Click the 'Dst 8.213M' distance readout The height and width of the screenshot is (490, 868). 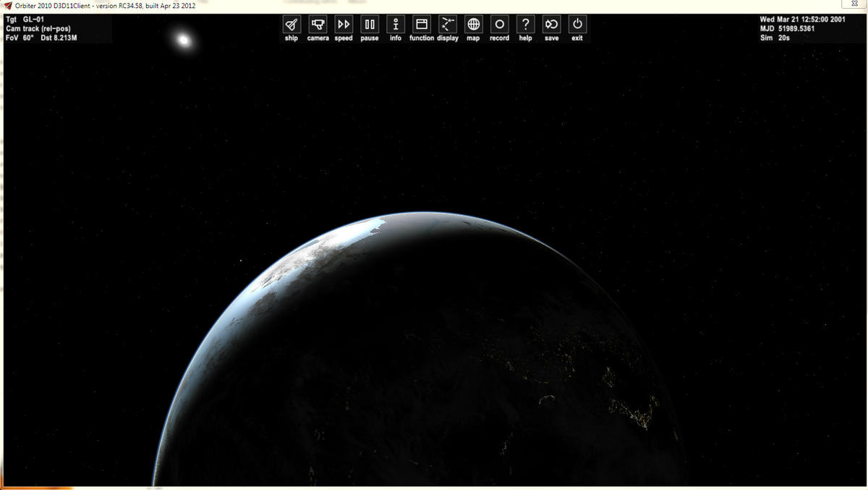pos(59,38)
